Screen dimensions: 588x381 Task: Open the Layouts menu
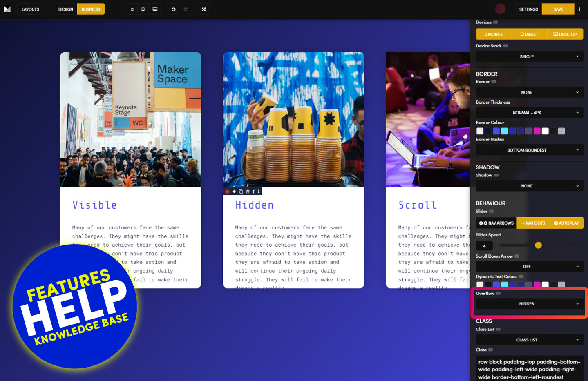click(30, 9)
